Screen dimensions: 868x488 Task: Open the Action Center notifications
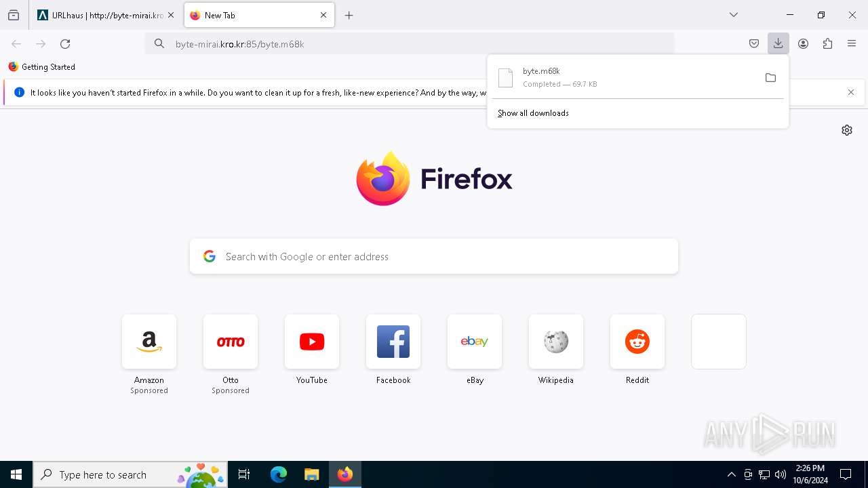click(846, 474)
